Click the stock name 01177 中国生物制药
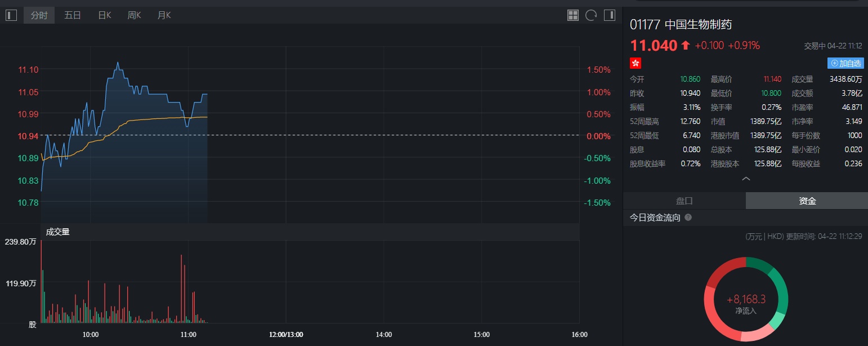Screen dimensions: 868x346 (x=681, y=25)
